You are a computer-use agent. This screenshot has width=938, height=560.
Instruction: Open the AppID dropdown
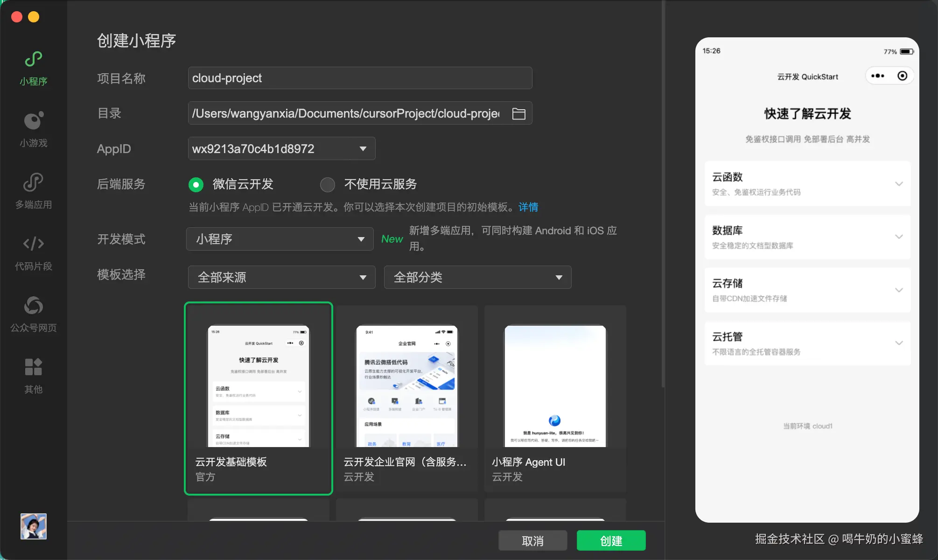pos(281,149)
